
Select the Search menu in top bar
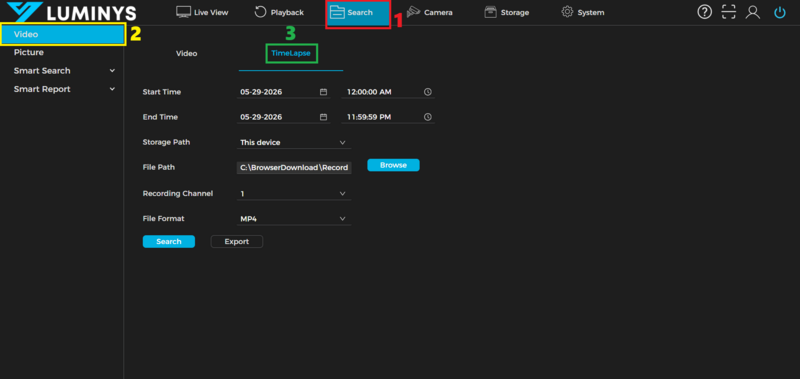coord(358,13)
